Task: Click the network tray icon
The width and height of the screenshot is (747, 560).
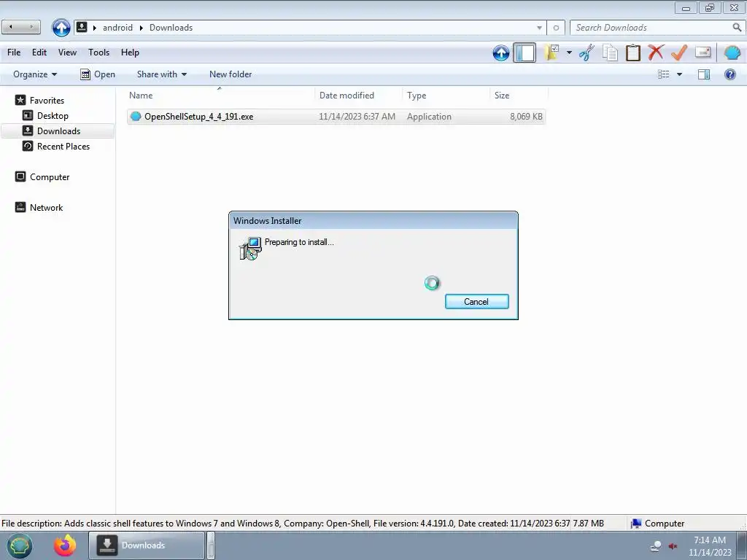Action: point(656,545)
